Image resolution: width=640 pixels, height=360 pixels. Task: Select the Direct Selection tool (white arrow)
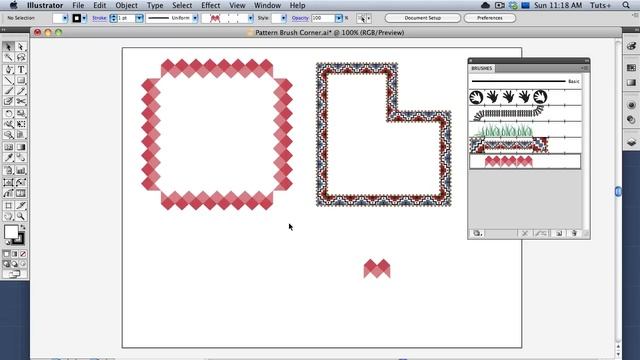[x=21, y=47]
